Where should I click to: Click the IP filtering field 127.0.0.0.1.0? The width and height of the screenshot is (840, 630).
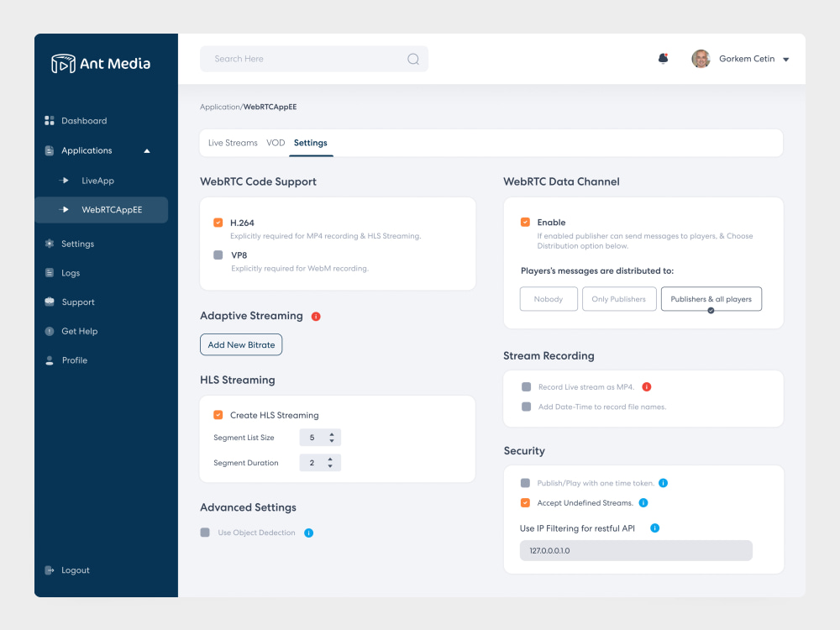[636, 551]
